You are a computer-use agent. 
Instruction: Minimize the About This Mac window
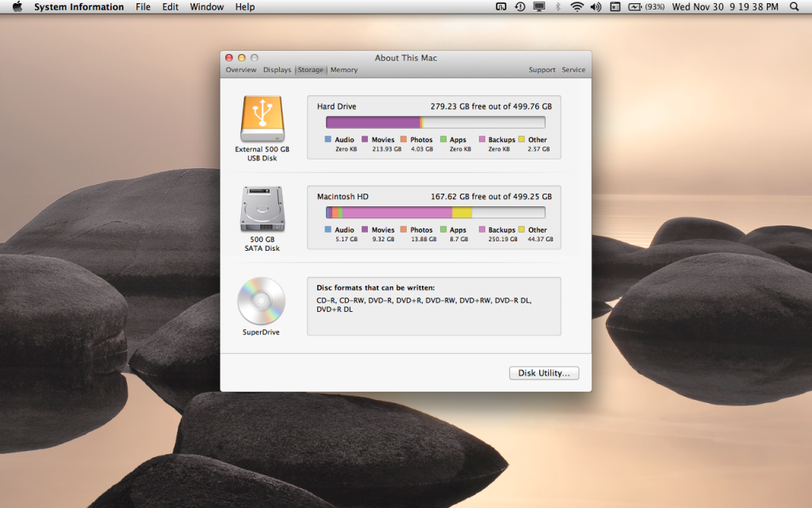click(x=241, y=57)
